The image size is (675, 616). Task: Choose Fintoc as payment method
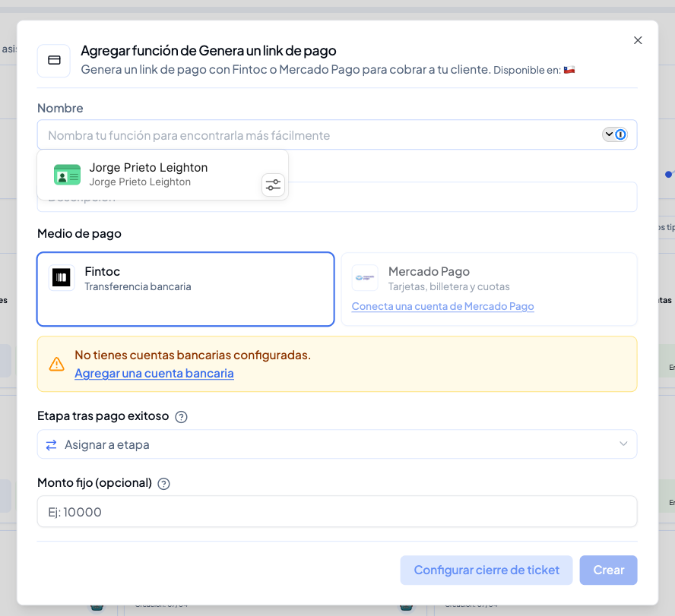(x=185, y=289)
